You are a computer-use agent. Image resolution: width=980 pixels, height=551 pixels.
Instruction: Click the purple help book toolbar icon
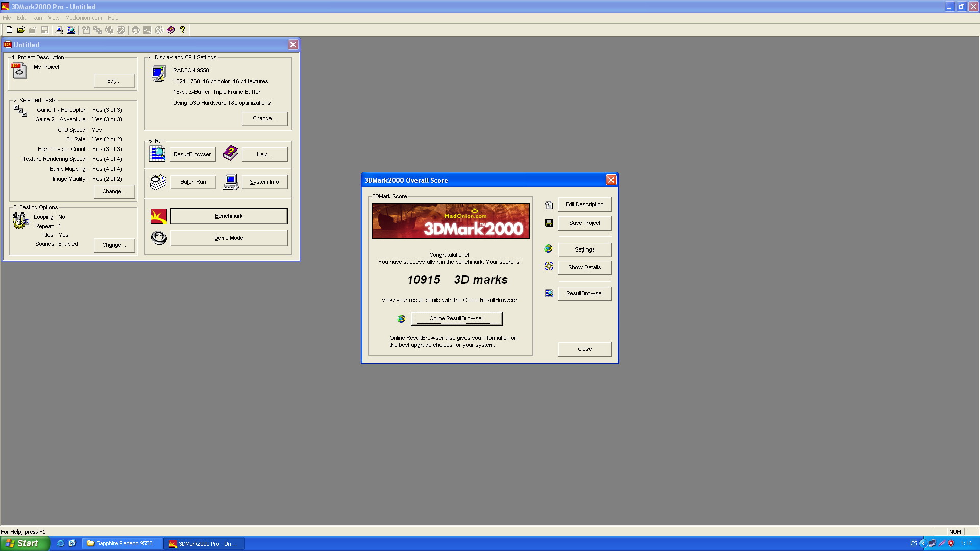(171, 30)
